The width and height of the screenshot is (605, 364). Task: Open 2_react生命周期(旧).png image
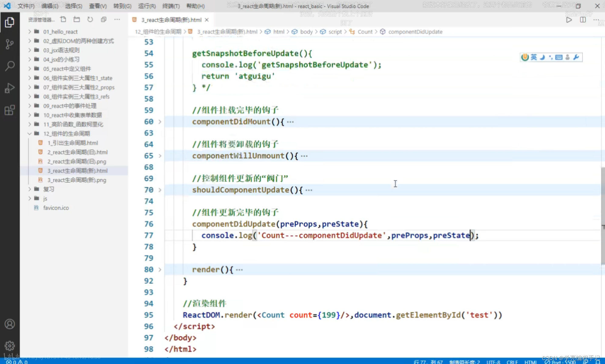[x=76, y=161]
